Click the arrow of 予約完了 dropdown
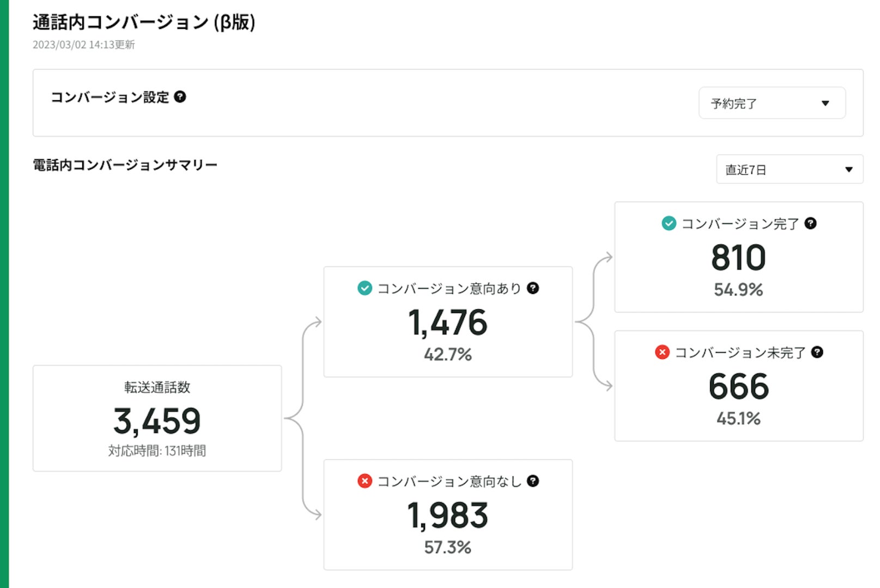The height and width of the screenshot is (588, 880). [825, 103]
